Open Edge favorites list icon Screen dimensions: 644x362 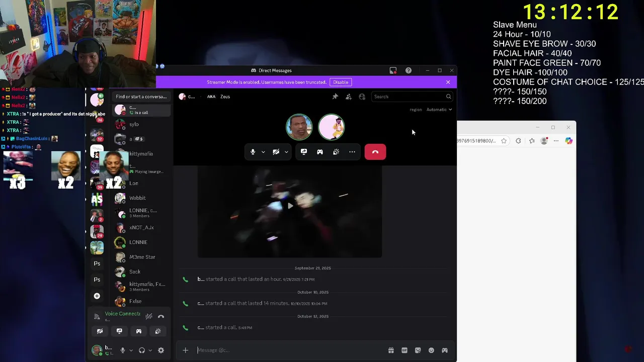532,141
